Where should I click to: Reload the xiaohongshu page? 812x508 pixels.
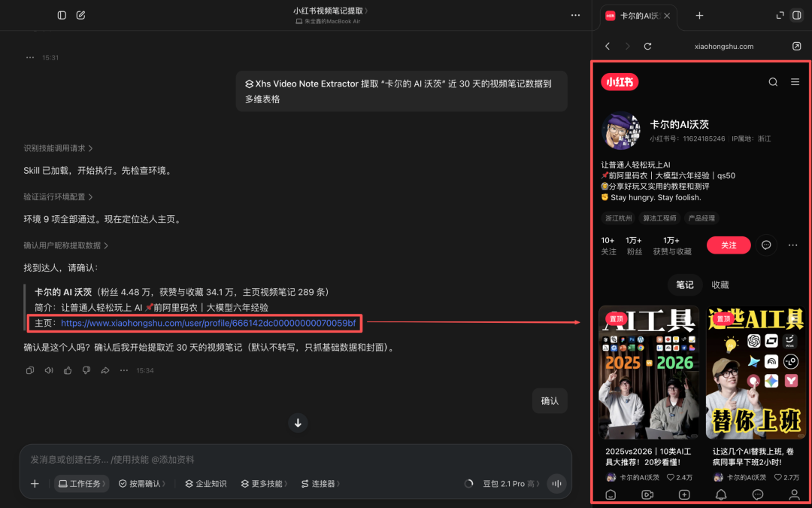[647, 46]
